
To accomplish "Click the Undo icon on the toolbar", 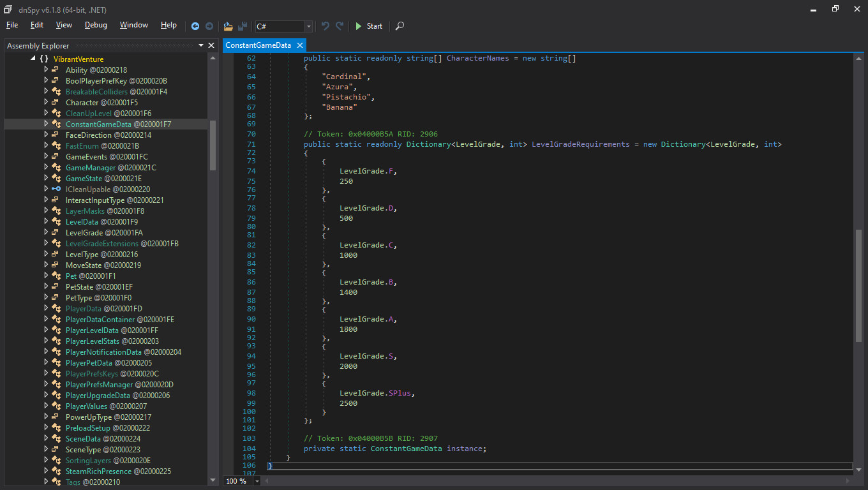I will 325,26.
